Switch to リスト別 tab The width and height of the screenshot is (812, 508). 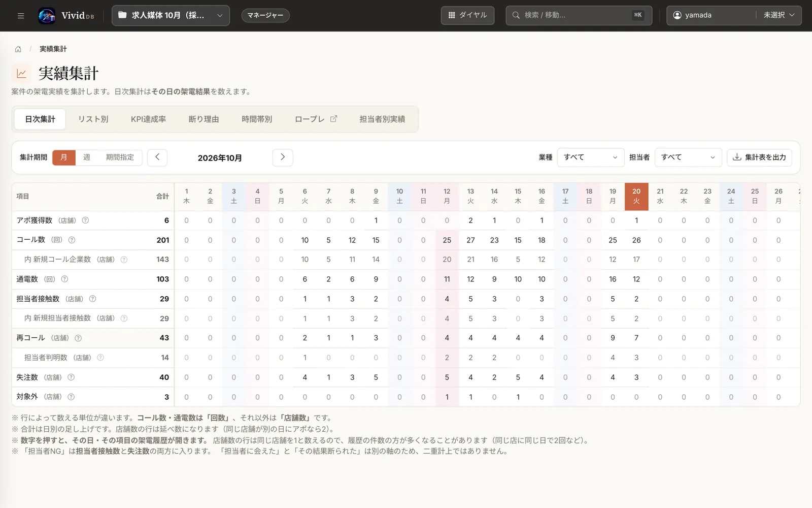[93, 119]
